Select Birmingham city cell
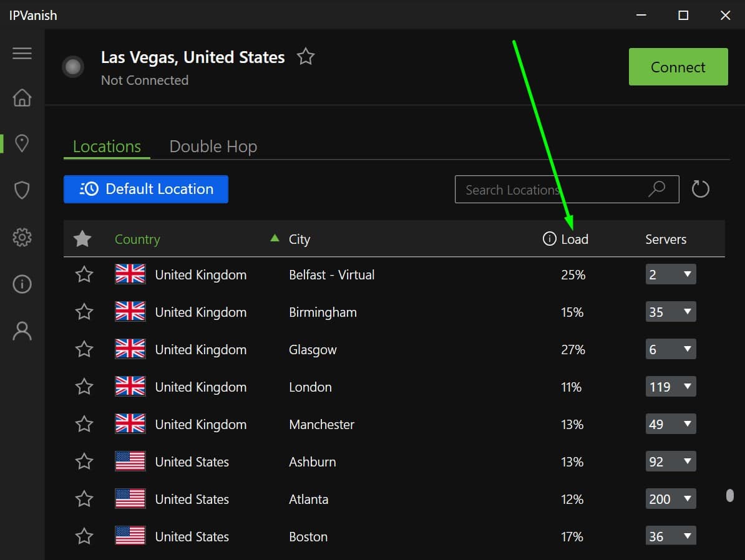Viewport: 745px width, 560px height. click(x=323, y=312)
